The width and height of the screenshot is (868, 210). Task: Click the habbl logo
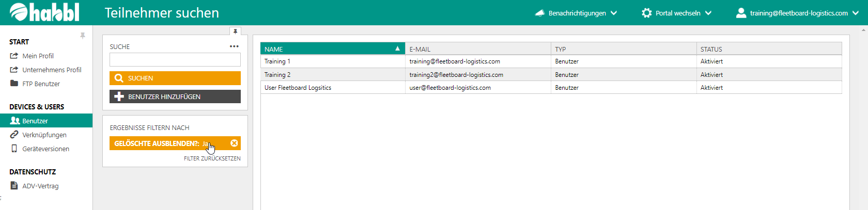coord(45,12)
